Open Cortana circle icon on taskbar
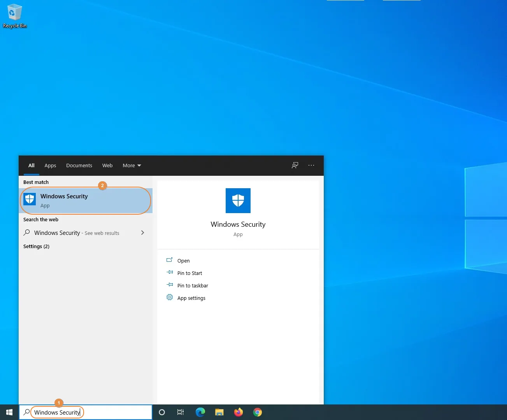Screen dimensions: 507x420 [x=162, y=412]
